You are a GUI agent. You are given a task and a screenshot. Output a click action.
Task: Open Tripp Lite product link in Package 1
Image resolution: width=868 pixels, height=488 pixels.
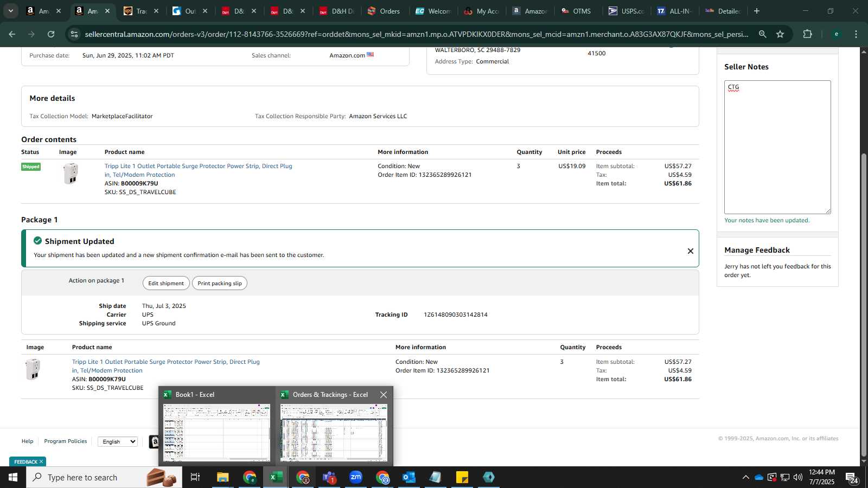[x=165, y=366]
